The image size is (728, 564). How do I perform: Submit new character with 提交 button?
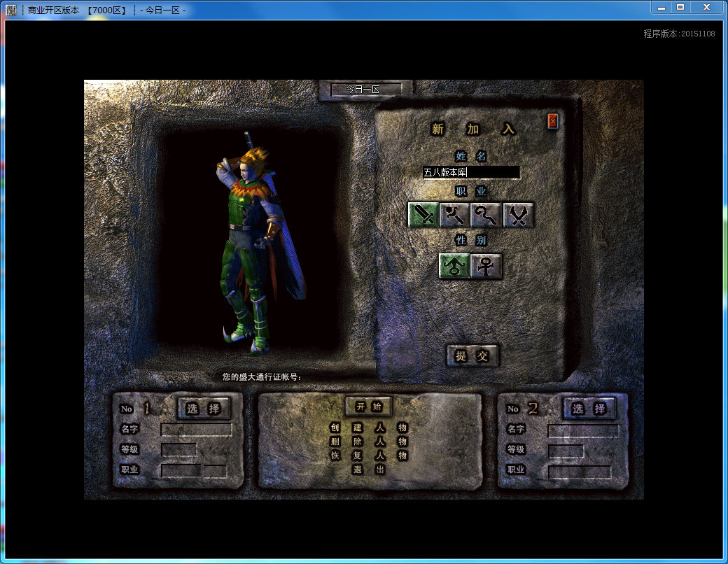tap(472, 356)
